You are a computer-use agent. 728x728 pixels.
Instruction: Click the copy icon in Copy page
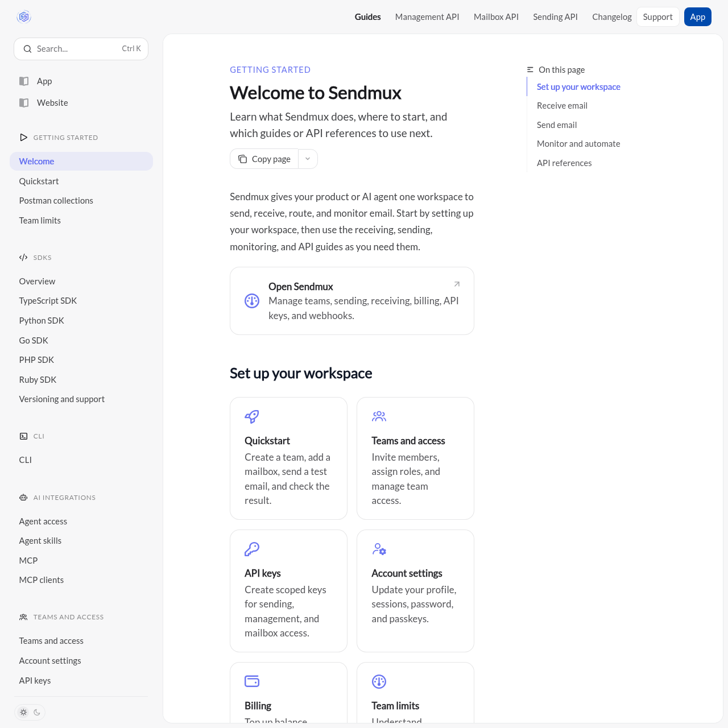243,159
